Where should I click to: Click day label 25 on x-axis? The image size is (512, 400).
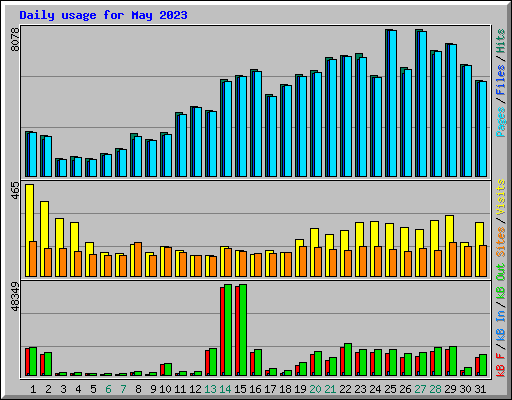coord(390,389)
